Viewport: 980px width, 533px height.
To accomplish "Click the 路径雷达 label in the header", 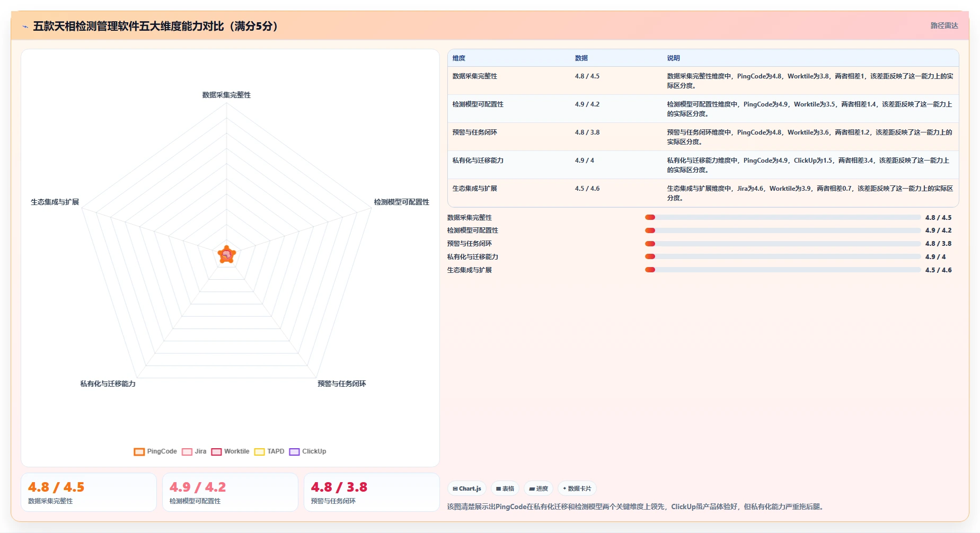I will click(x=944, y=25).
